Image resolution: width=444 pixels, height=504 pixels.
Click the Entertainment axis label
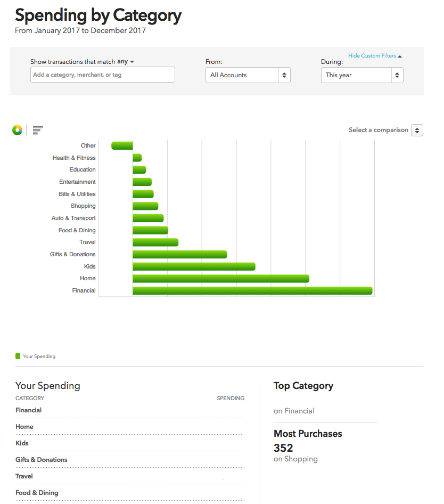77,182
